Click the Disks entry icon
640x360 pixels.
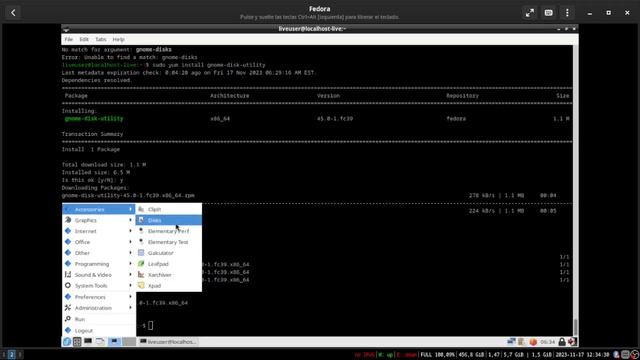coord(141,220)
